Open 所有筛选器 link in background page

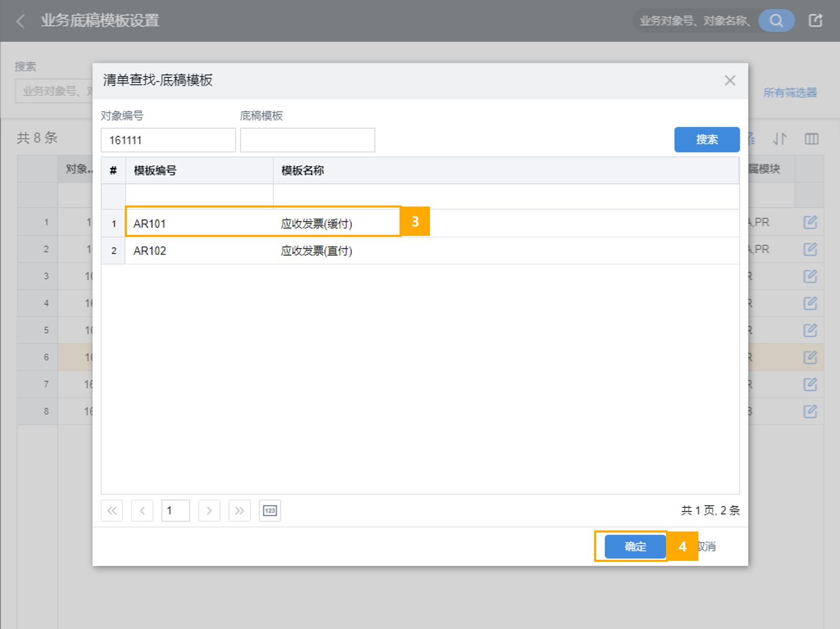(790, 93)
